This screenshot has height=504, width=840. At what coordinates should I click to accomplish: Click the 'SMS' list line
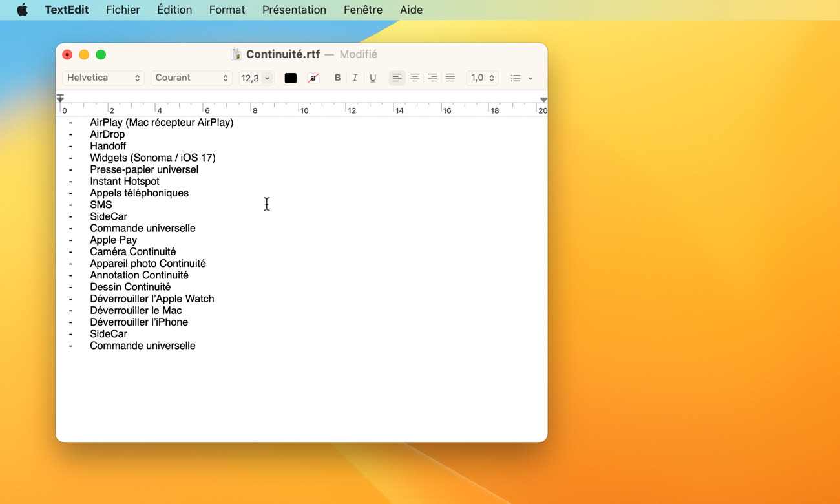tap(101, 204)
